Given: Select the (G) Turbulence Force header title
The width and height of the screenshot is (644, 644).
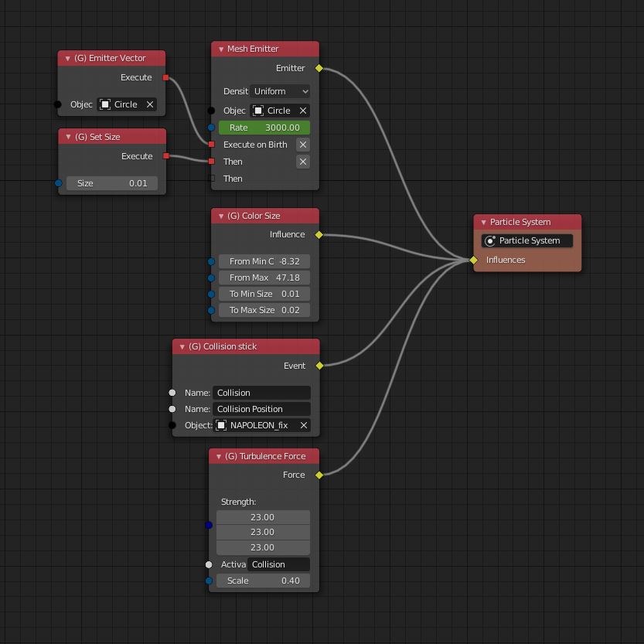Looking at the screenshot, I should tap(265, 456).
